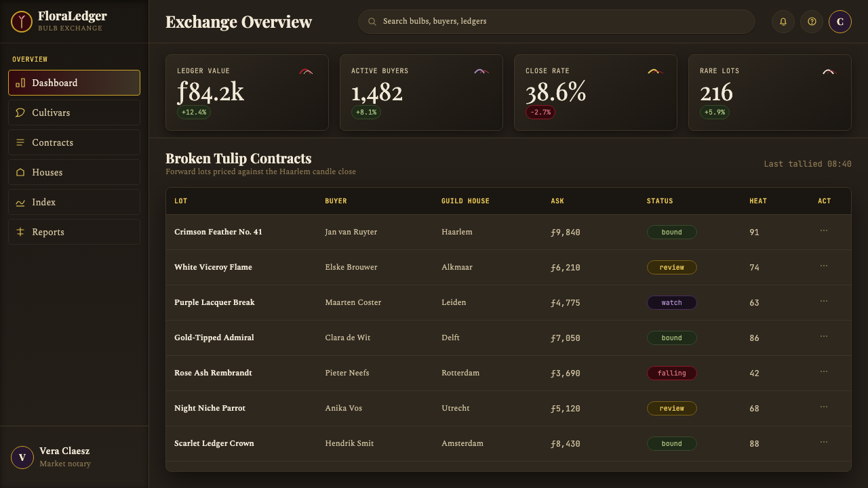868x488 pixels.
Task: Click the Close Rate gauge icon
Action: [x=655, y=70]
